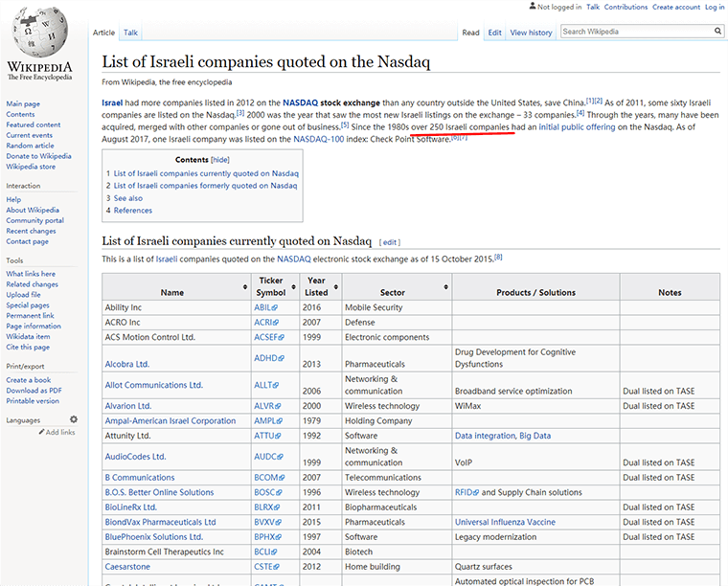Jump to See also in contents
Screen dimensions: 728x586
coord(128,198)
